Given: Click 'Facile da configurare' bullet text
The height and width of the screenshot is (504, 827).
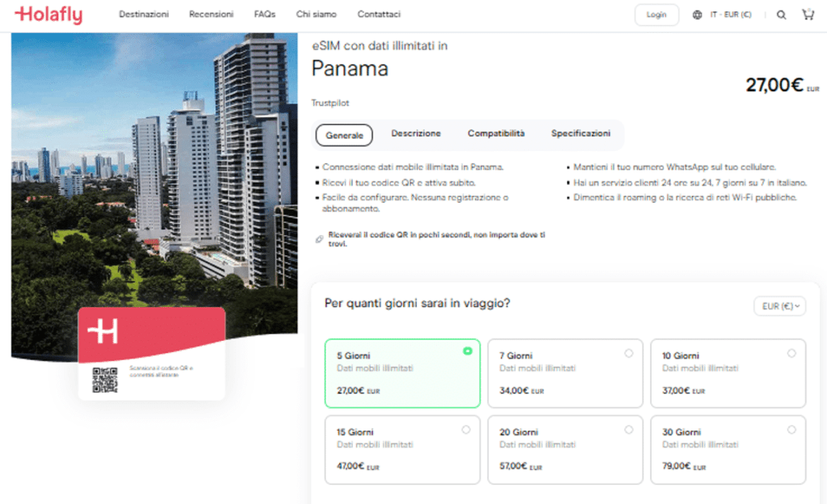Looking at the screenshot, I should pos(415,203).
